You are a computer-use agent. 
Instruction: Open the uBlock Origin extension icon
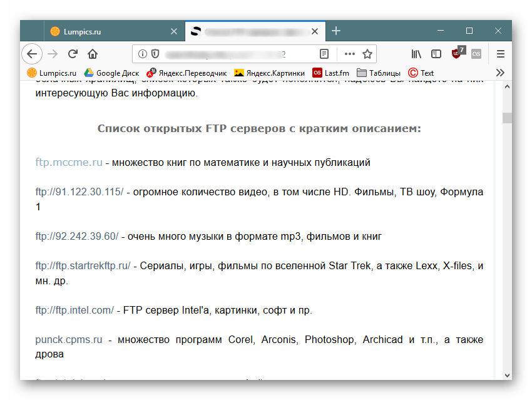point(458,53)
